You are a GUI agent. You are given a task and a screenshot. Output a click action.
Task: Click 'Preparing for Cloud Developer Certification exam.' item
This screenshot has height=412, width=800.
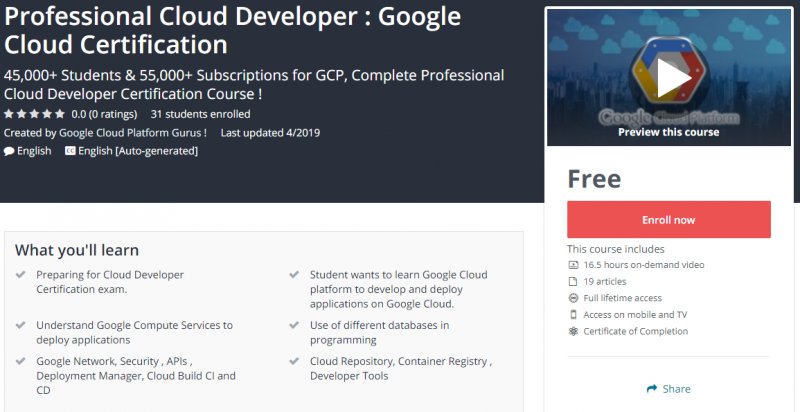110,282
